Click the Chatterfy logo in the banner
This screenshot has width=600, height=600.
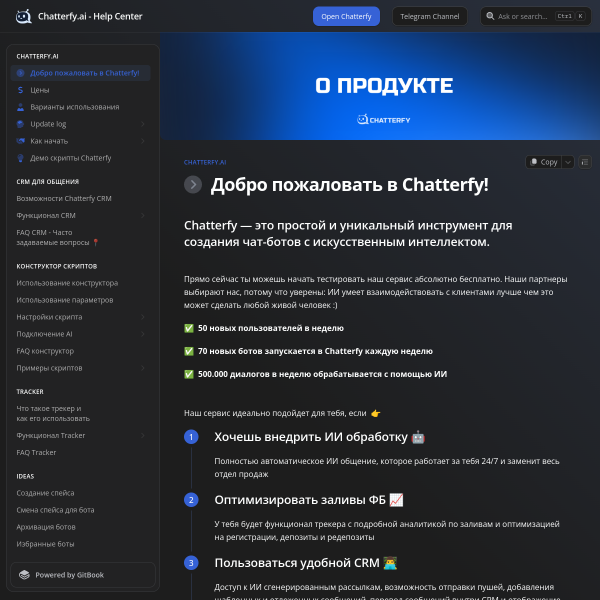(x=383, y=120)
